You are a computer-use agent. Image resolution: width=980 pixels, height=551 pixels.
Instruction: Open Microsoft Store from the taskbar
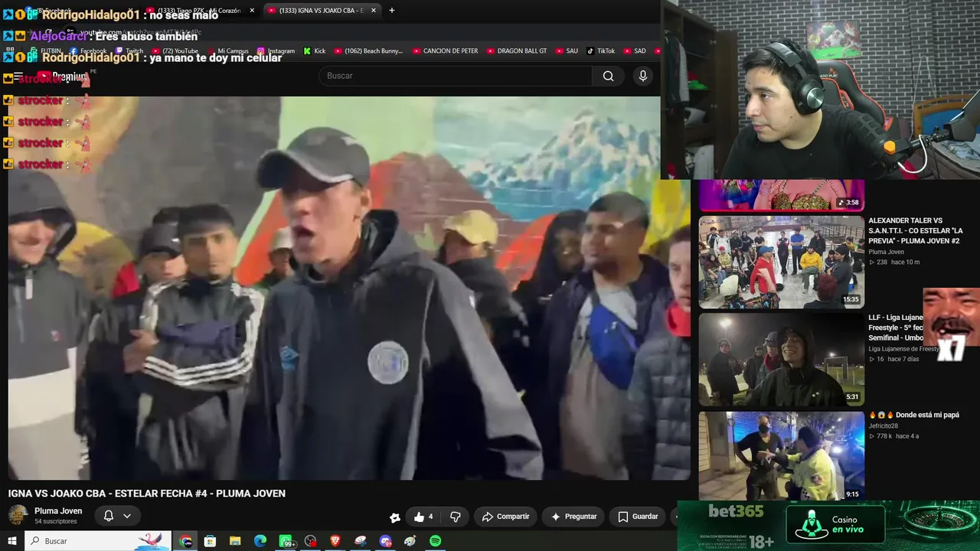point(210,541)
